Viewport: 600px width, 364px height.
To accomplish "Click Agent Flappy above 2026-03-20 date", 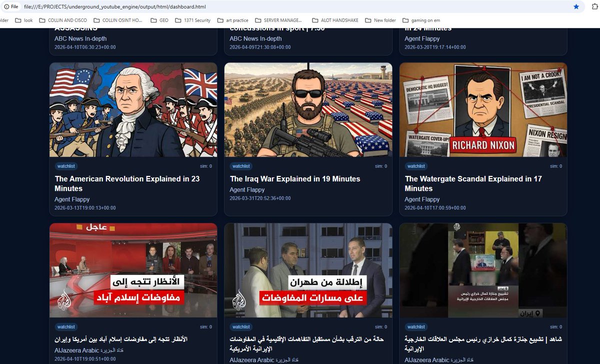I will (x=422, y=39).
